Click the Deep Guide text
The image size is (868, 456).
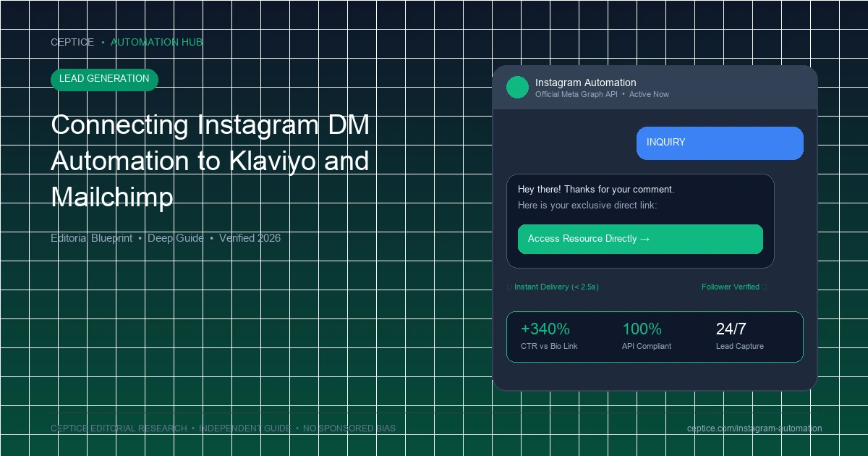[176, 238]
